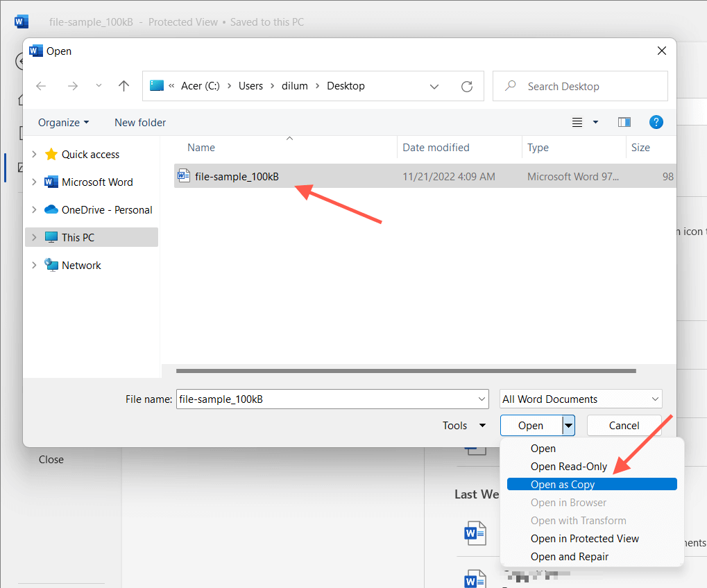
Task: Choose Open from the dropdown menu
Action: (543, 449)
